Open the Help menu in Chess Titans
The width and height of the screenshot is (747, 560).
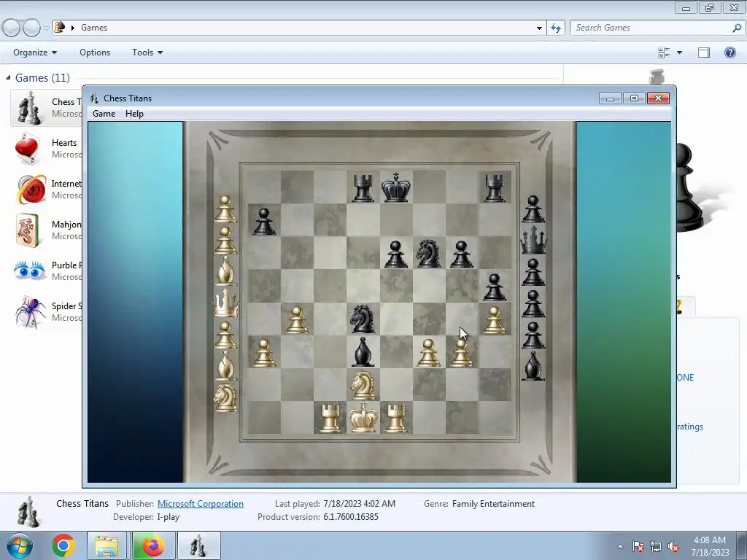tap(134, 113)
